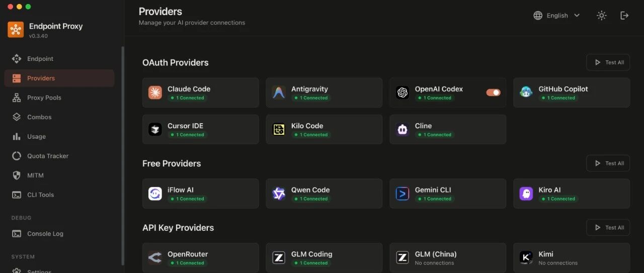Image resolution: width=644 pixels, height=273 pixels.
Task: Open the iFlow AI provider card
Action: 201,194
